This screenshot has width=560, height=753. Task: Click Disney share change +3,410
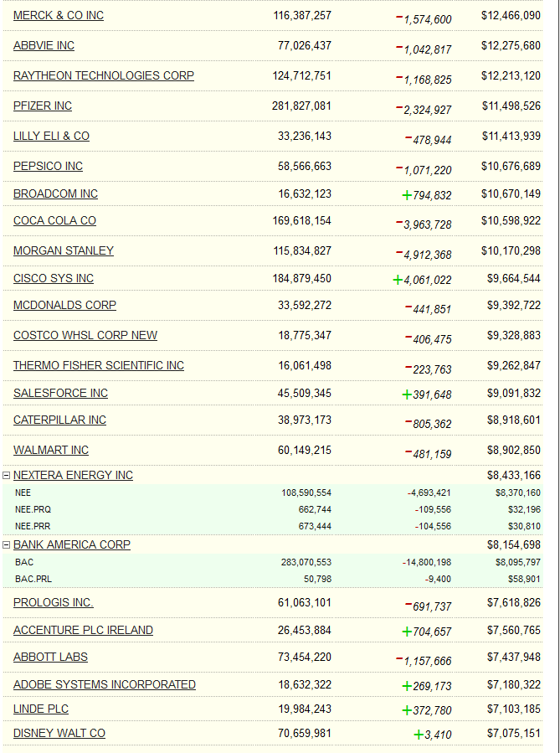coord(433,735)
